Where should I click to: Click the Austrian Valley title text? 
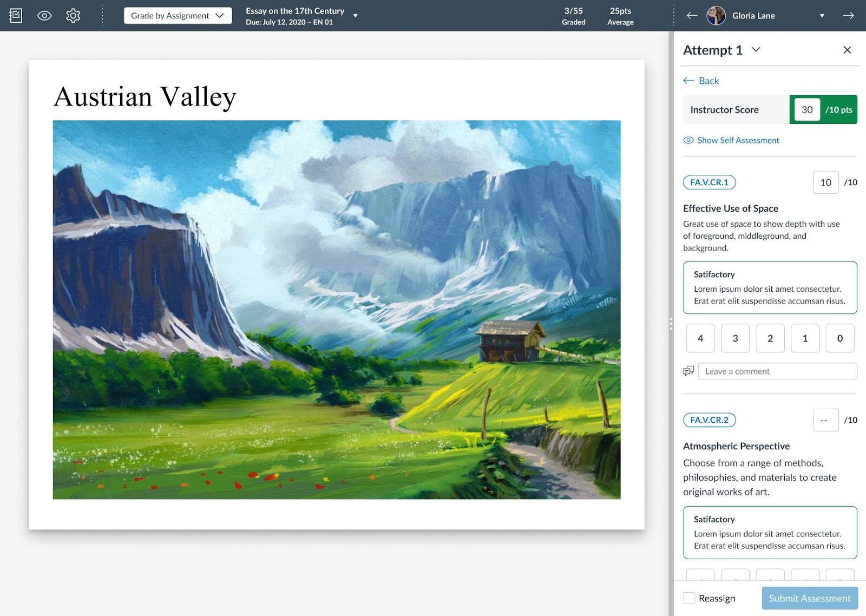145,97
